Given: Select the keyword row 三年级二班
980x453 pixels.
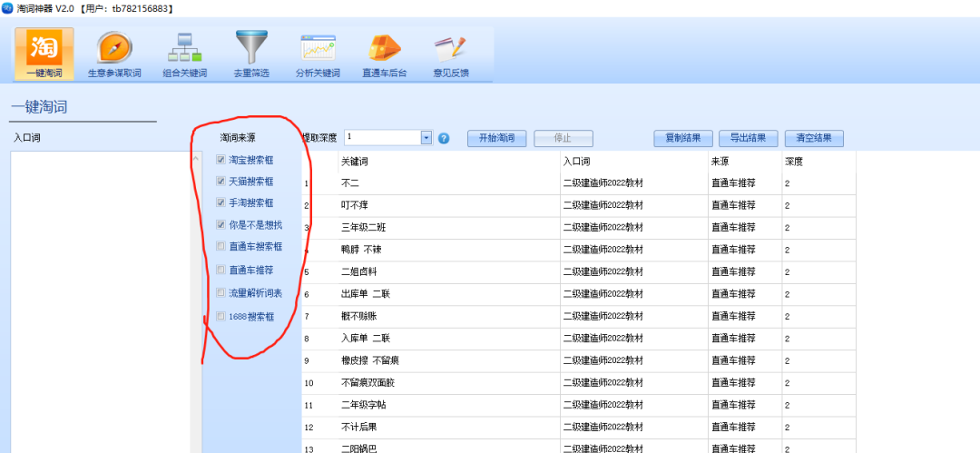Looking at the screenshot, I should (x=579, y=228).
